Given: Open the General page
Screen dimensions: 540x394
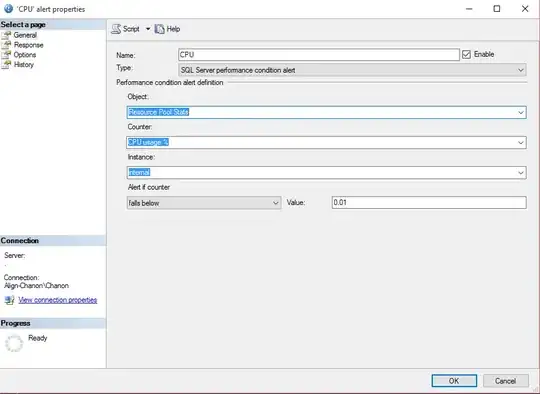Looking at the screenshot, I should pos(25,35).
